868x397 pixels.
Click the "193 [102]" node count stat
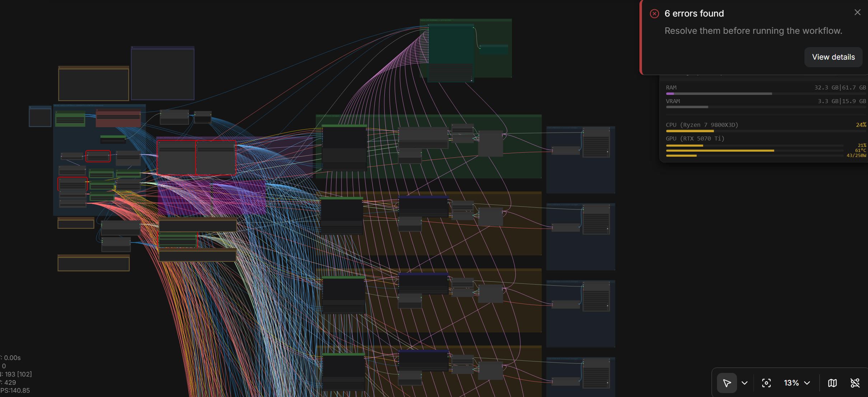[18, 374]
